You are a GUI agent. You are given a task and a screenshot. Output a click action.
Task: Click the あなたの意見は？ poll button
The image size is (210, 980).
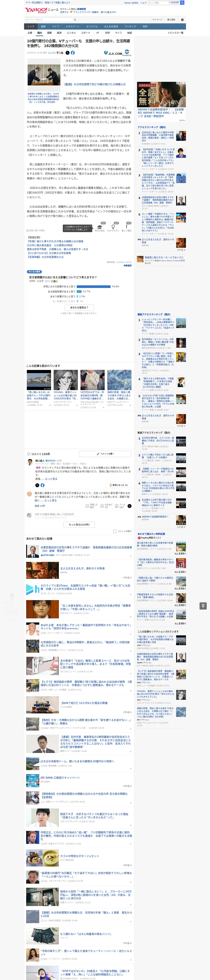(x=79, y=307)
